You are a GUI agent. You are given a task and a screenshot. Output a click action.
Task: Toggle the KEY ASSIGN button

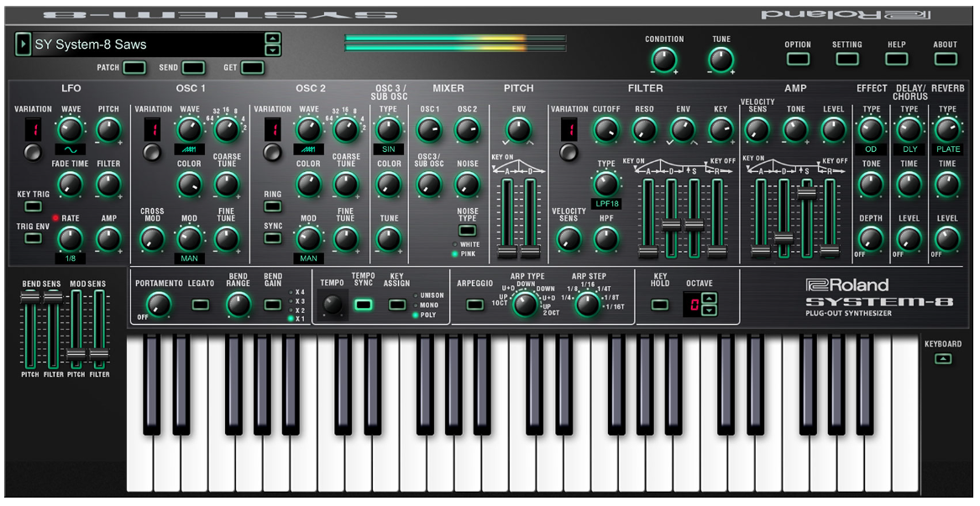(397, 305)
